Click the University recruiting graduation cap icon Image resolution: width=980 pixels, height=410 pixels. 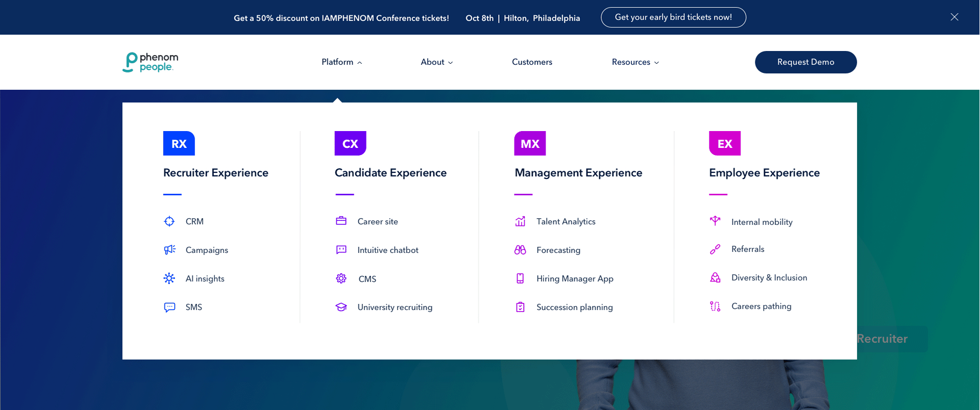pyautogui.click(x=341, y=307)
